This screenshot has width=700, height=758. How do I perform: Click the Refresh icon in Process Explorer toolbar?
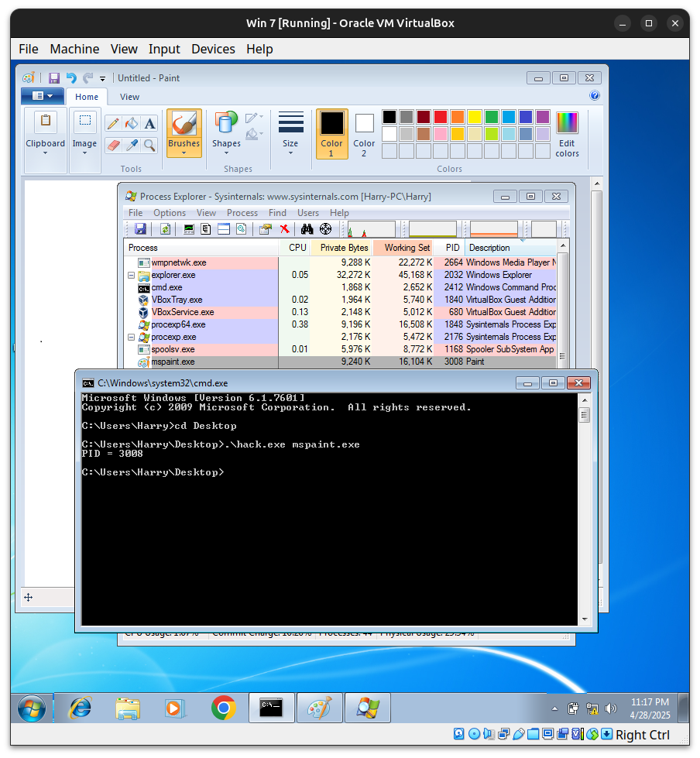(166, 228)
